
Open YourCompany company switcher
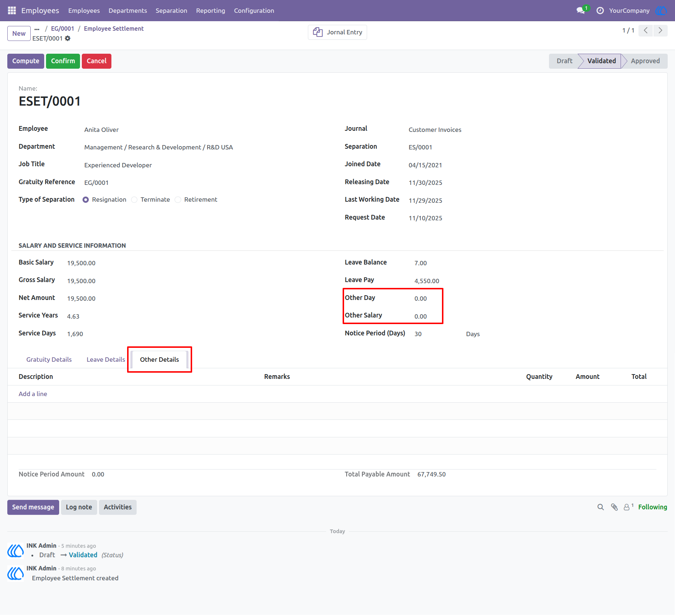(x=629, y=11)
